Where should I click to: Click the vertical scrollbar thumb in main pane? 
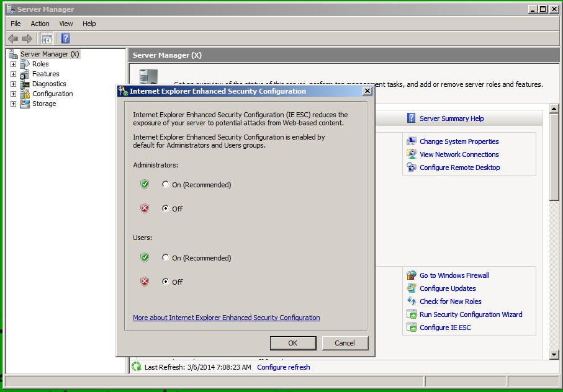click(554, 157)
